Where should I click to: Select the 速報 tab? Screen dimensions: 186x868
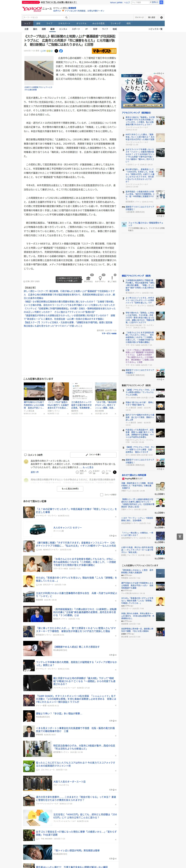pyautogui.click(x=38, y=23)
